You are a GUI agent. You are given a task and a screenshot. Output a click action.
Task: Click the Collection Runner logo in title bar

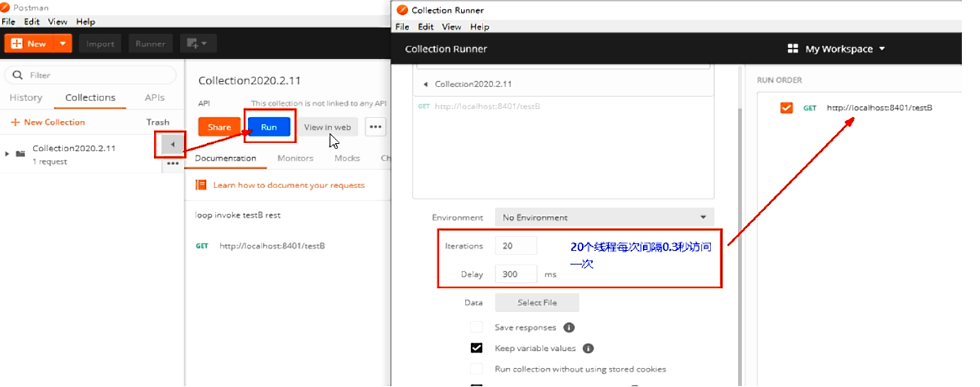click(x=402, y=10)
